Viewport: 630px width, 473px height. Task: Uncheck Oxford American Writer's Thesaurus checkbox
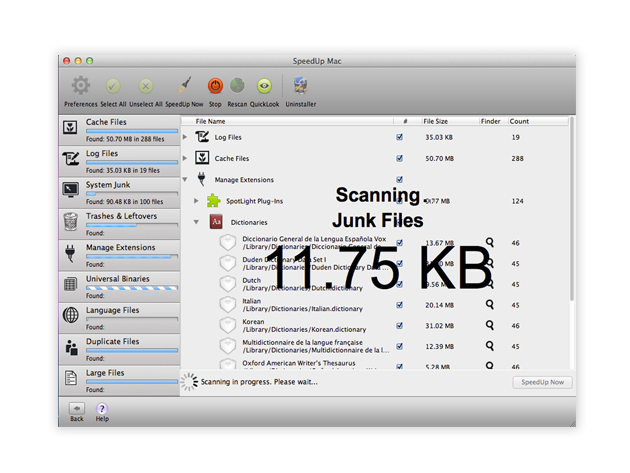[x=399, y=366]
